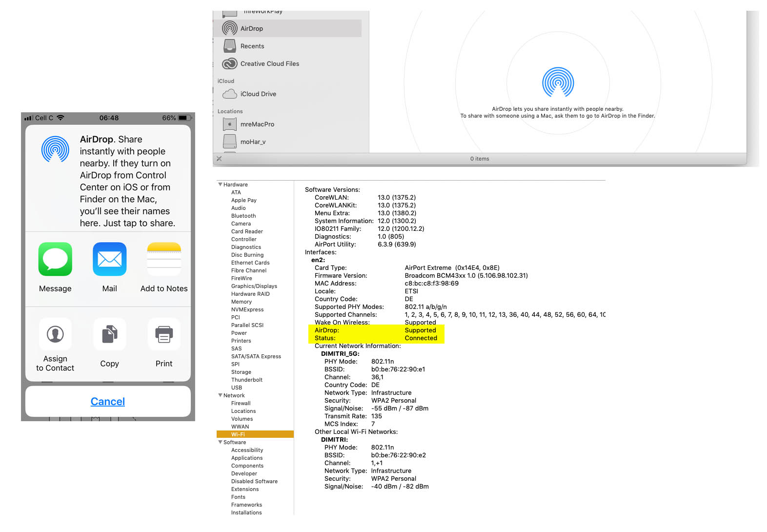Screen dimensions: 767x532
Task: Select Extensions under Software
Action: (x=245, y=489)
